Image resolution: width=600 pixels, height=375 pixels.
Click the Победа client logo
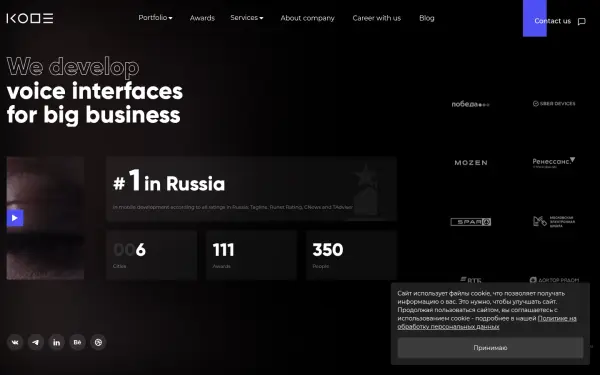(470, 104)
